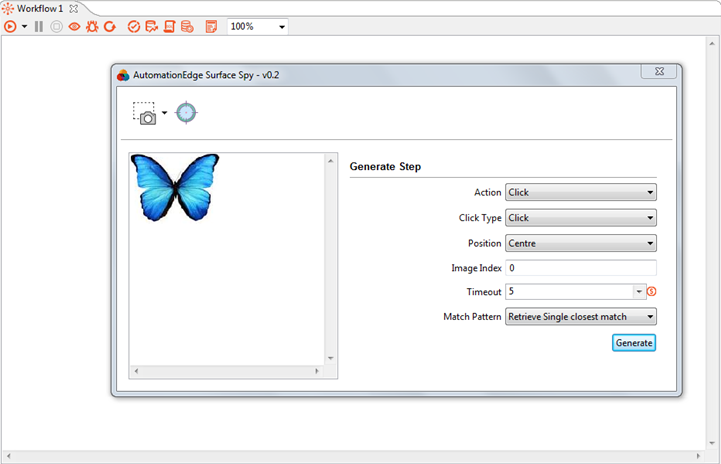Expand the capture options arrow beside the camera
The image size is (721, 464).
tap(164, 113)
